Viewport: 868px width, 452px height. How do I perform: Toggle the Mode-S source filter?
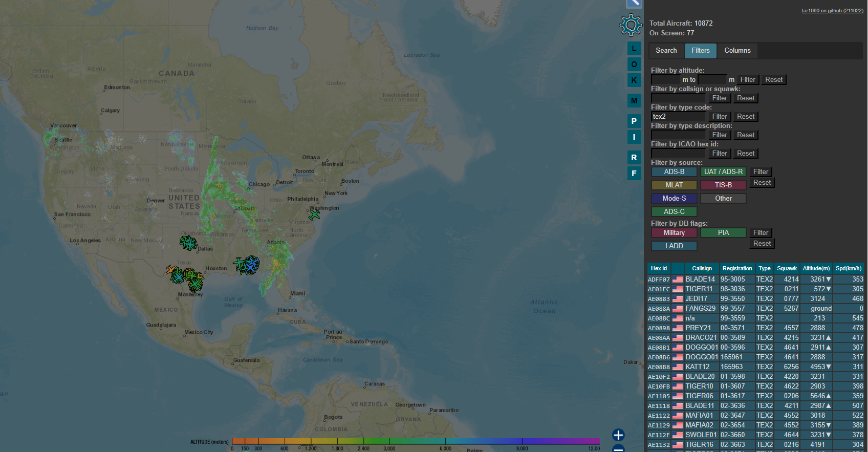[x=674, y=199]
